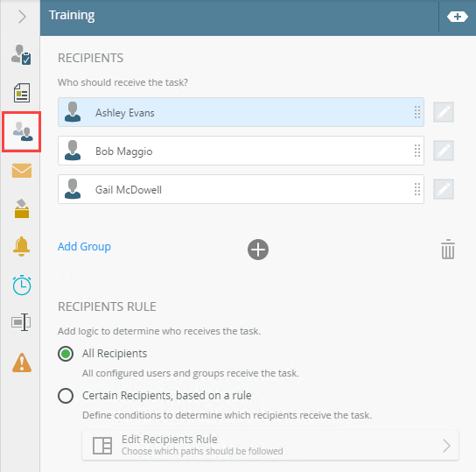Screen dimensions: 476x472
Task: Click the Gail McDowell user avatar icon
Action: (73, 188)
